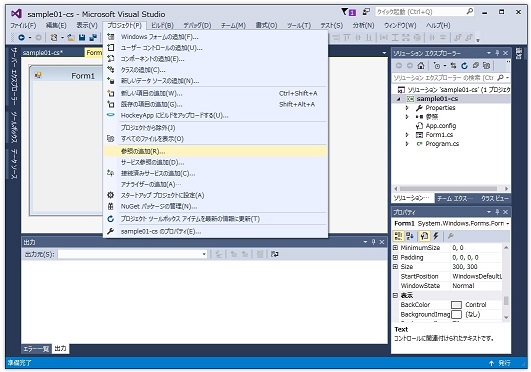Click search magnifier in Solution Explorer search
The height and width of the screenshot is (372, 531).
(x=500, y=78)
